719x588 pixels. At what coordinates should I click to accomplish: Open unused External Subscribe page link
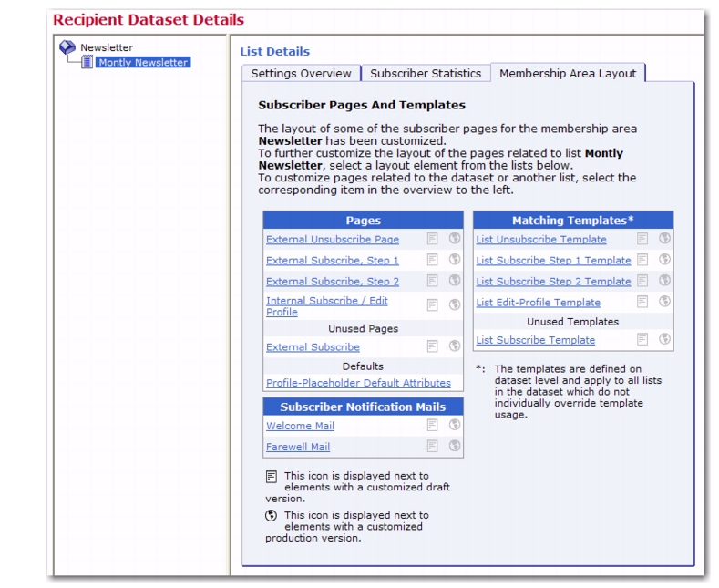(313, 347)
